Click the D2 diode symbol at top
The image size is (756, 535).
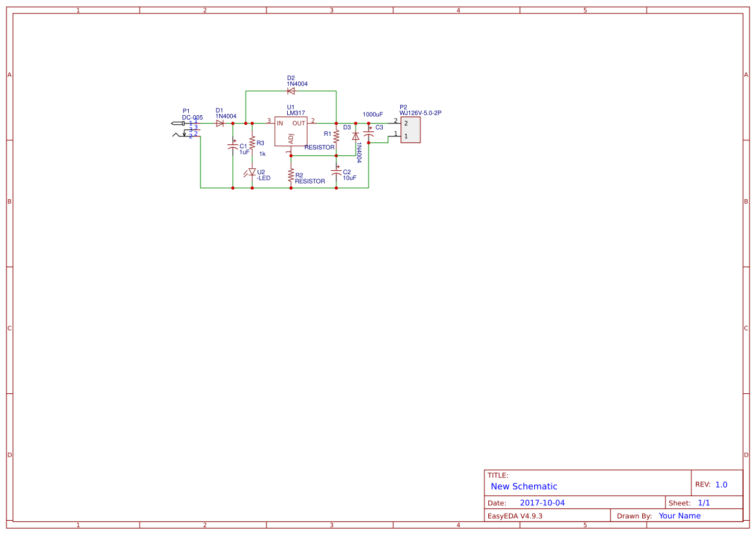(x=291, y=91)
